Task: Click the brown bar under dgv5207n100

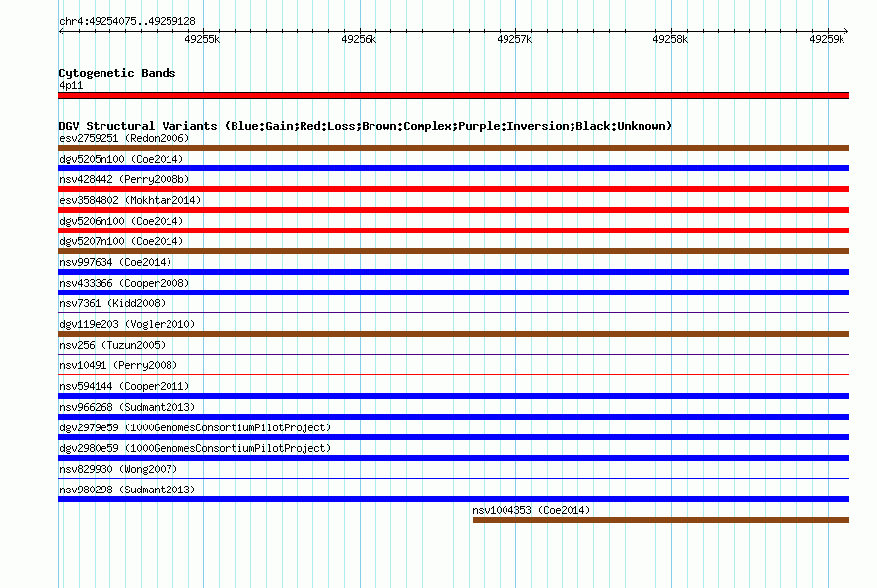Action: pyautogui.click(x=453, y=251)
